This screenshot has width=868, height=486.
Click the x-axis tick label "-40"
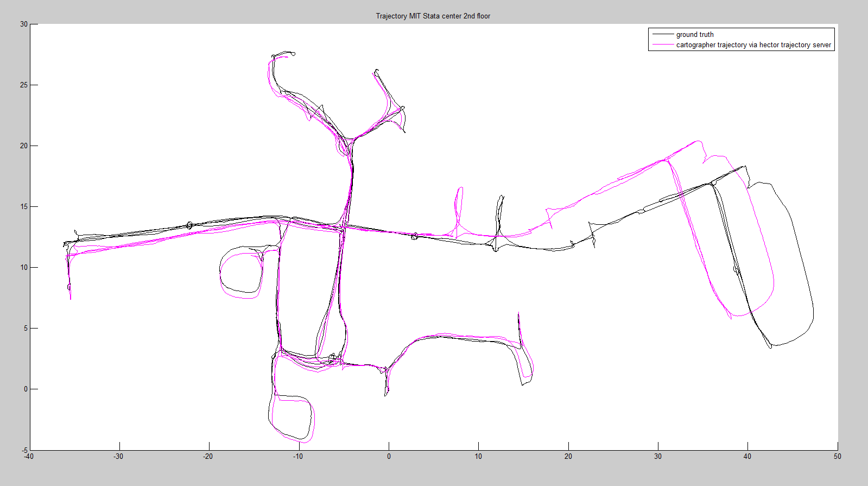pyautogui.click(x=29, y=456)
